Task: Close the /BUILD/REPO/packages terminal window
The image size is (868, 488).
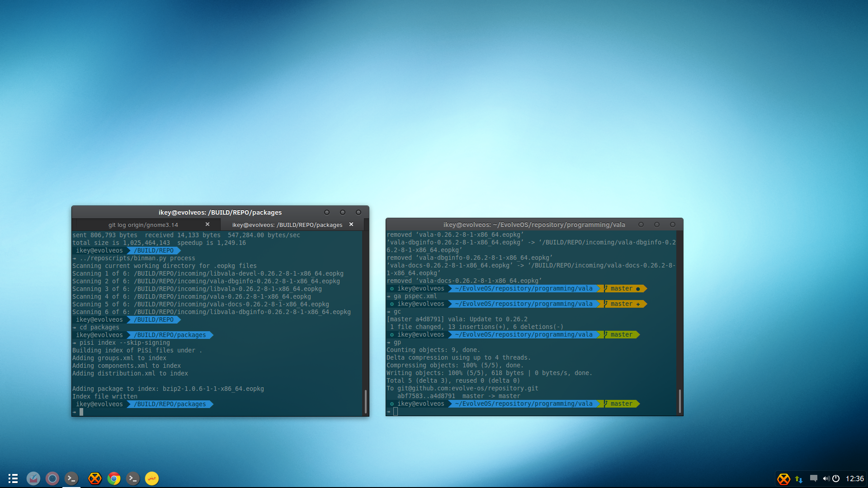Action: pyautogui.click(x=359, y=212)
